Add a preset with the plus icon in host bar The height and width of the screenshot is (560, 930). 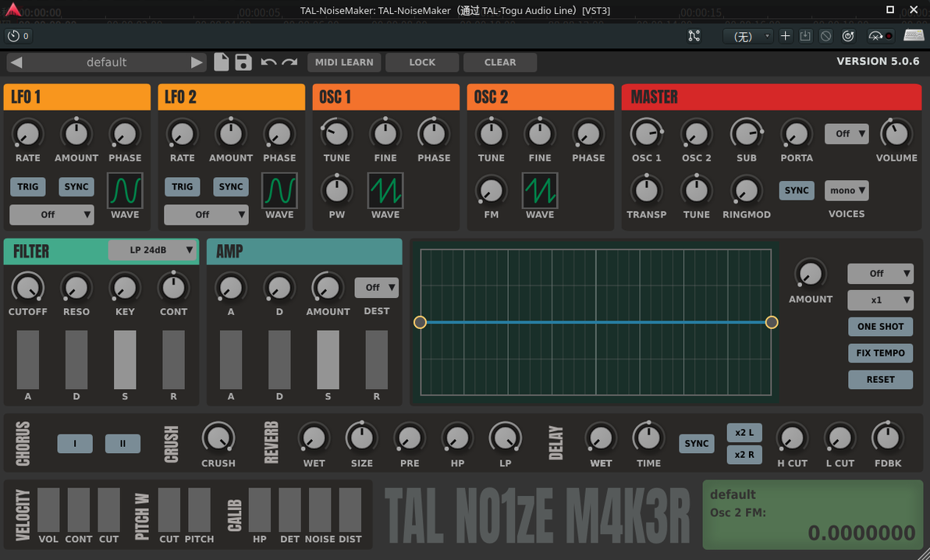(786, 36)
